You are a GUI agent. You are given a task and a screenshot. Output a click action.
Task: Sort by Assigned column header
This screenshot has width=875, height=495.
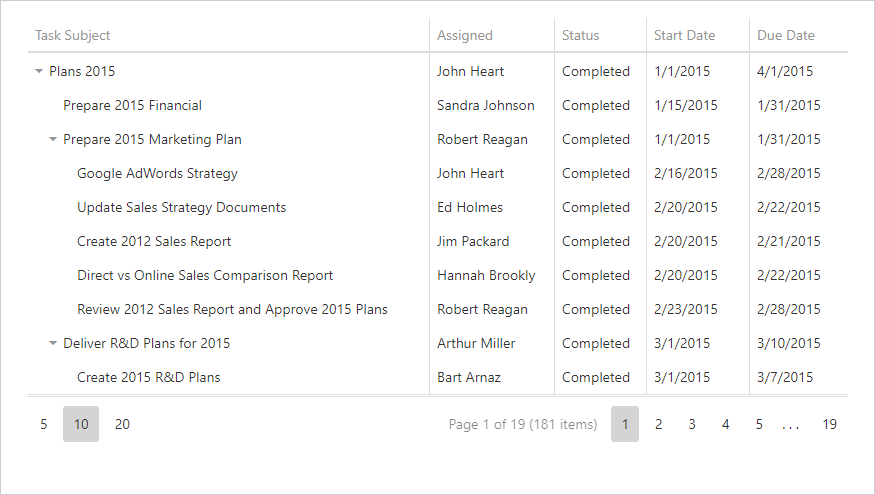click(465, 35)
